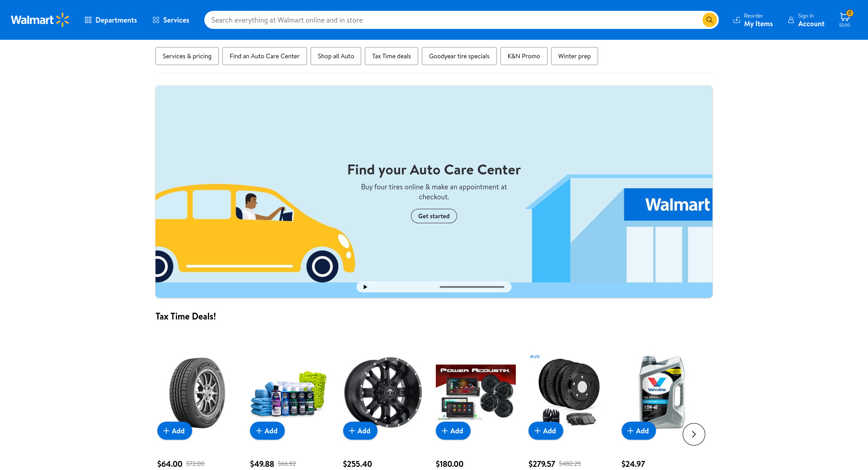Select Goodyear tire specials tab
Screen dimensions: 868x470
click(459, 56)
